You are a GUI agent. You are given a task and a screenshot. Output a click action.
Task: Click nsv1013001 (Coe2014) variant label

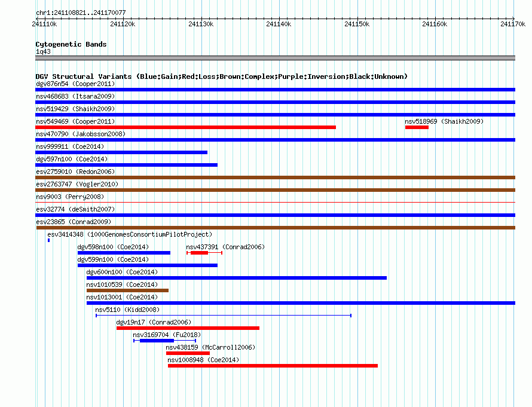[122, 297]
